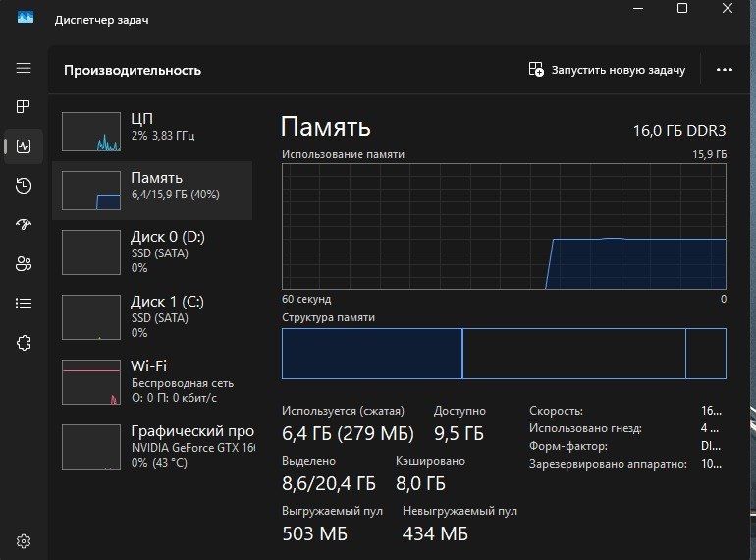
Task: Select the Wi-Fi performance item
Action: pos(152,381)
